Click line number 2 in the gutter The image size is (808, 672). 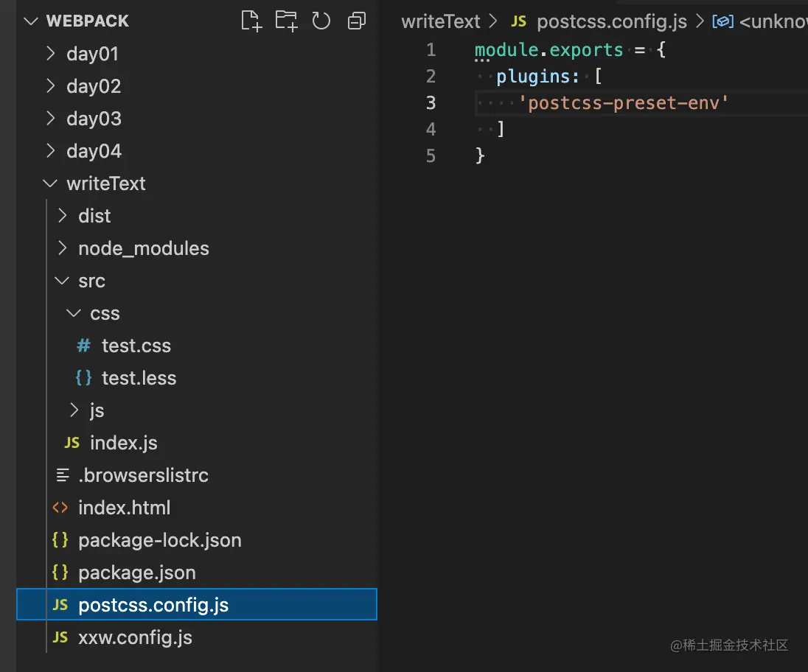431,76
